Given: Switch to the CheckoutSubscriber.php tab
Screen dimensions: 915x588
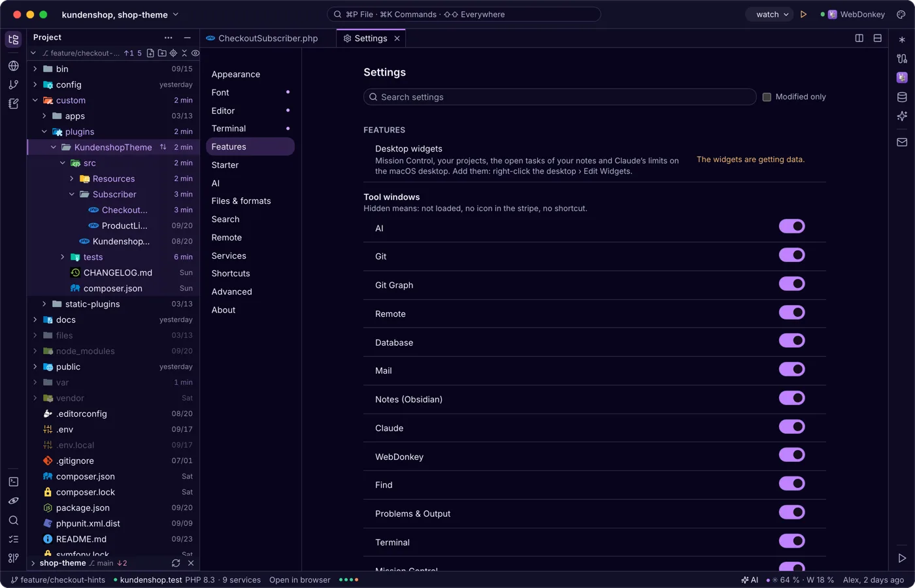Looking at the screenshot, I should 268,39.
